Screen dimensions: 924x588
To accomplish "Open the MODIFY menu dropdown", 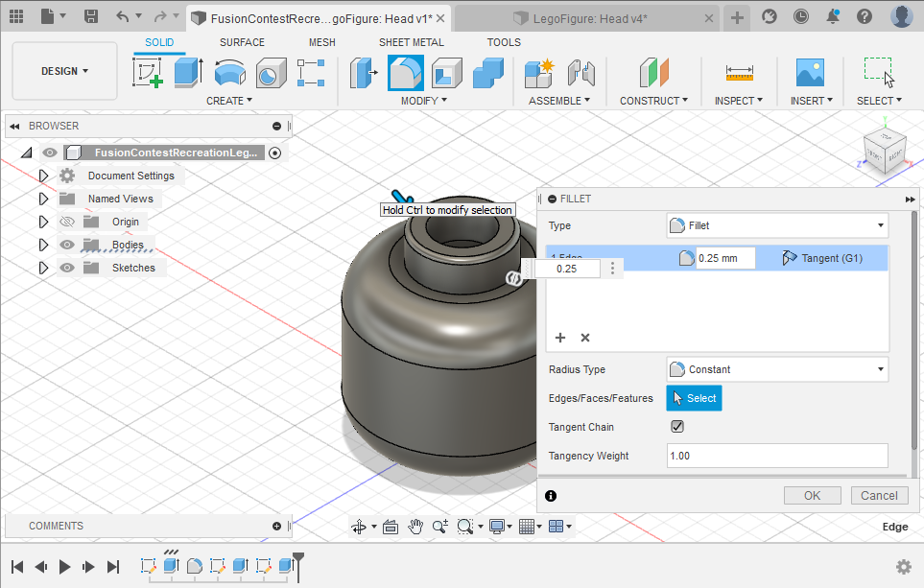I will tap(424, 101).
